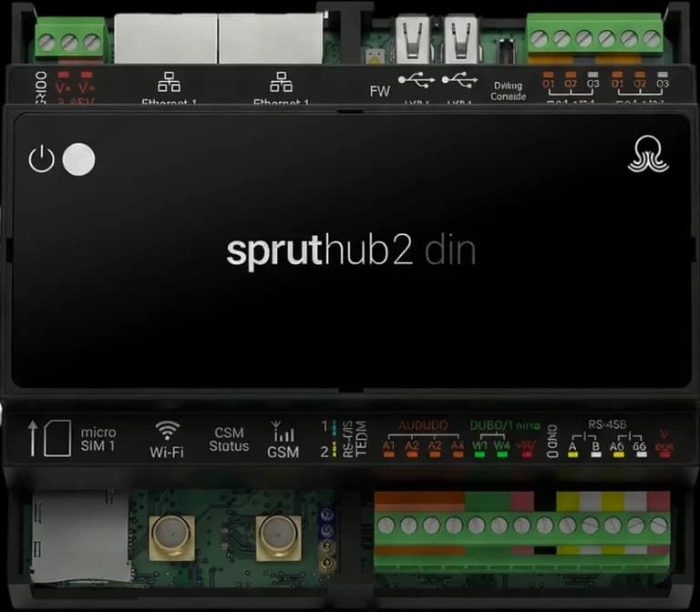The height and width of the screenshot is (612, 700).
Task: Select the left Ethernet network icon
Action: pos(170,82)
